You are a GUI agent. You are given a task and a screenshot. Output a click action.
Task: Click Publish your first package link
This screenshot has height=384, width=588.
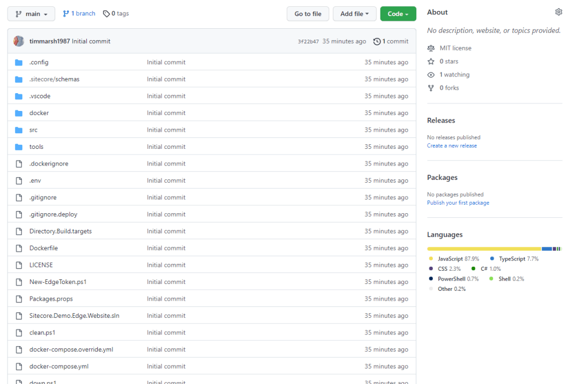coord(458,202)
